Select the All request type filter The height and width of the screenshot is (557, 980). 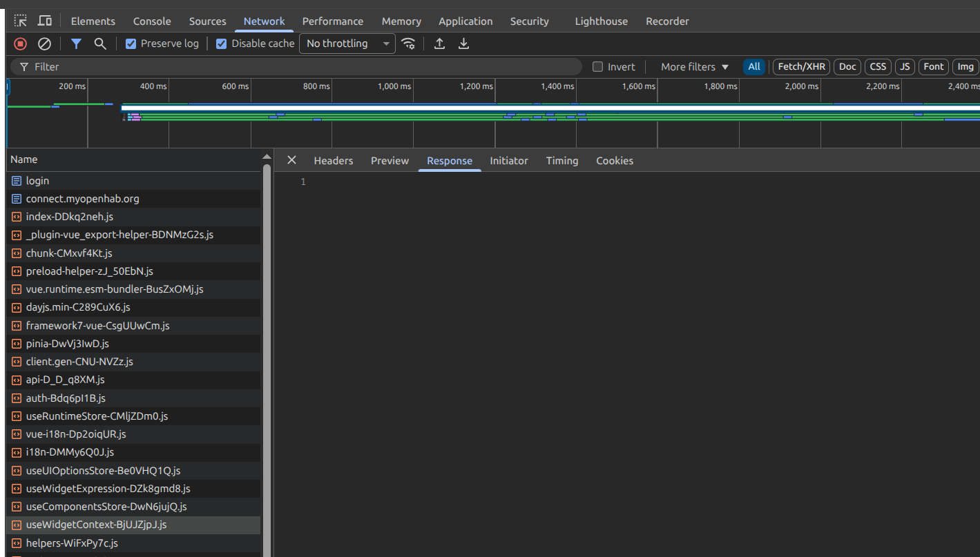(754, 67)
